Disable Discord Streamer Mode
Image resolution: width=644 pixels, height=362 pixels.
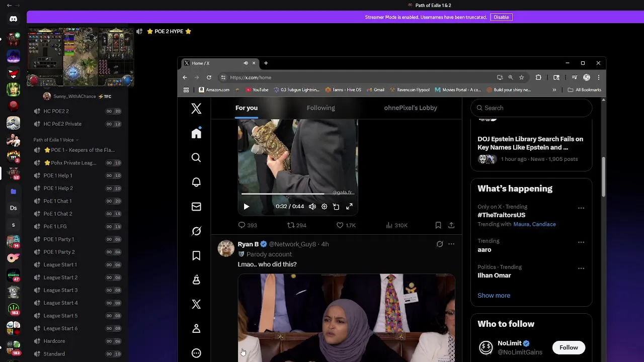pyautogui.click(x=501, y=17)
